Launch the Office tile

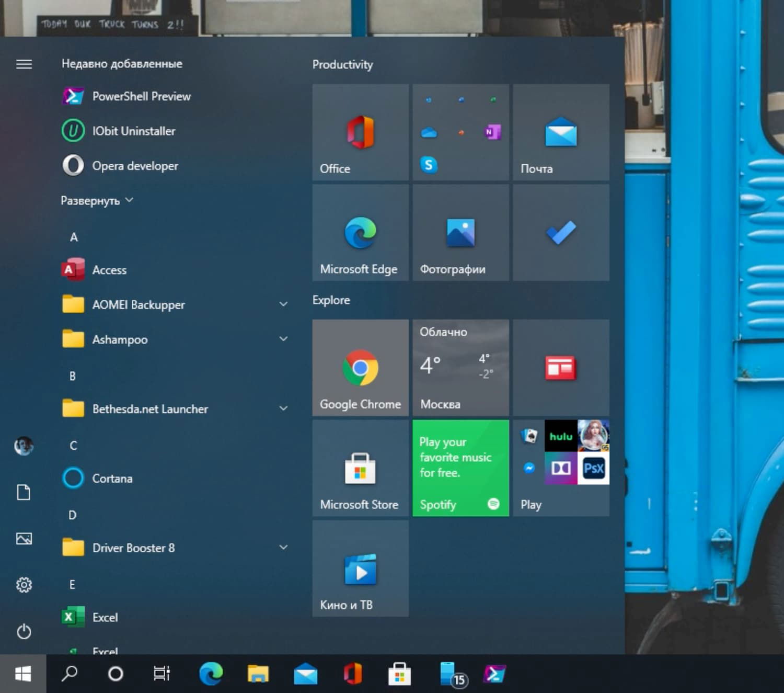[x=360, y=132]
